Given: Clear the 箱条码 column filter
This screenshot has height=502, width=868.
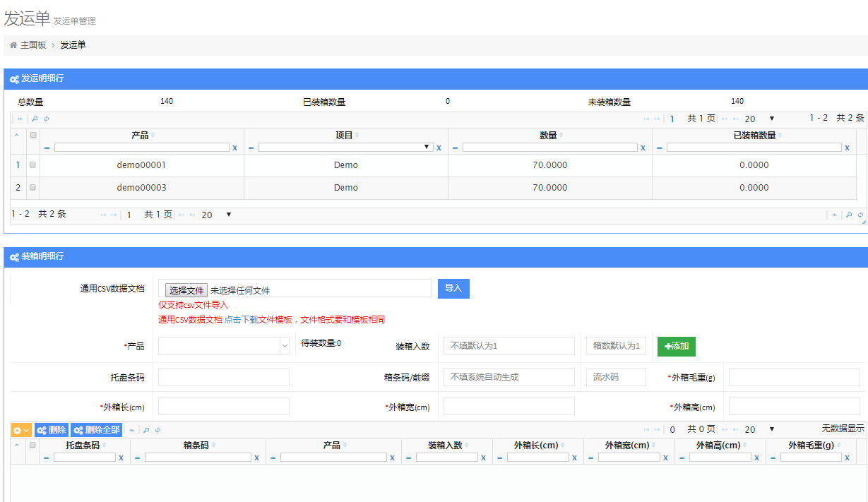Looking at the screenshot, I should (x=256, y=458).
